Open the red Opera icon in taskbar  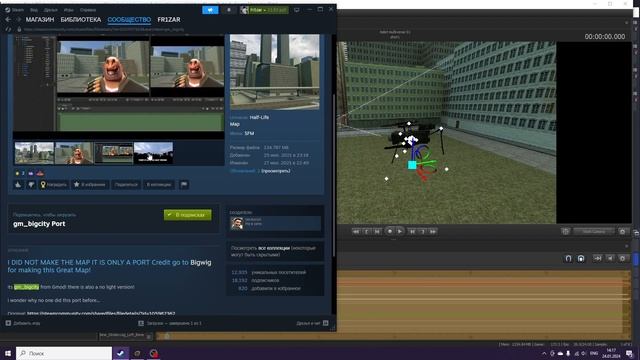click(153, 353)
